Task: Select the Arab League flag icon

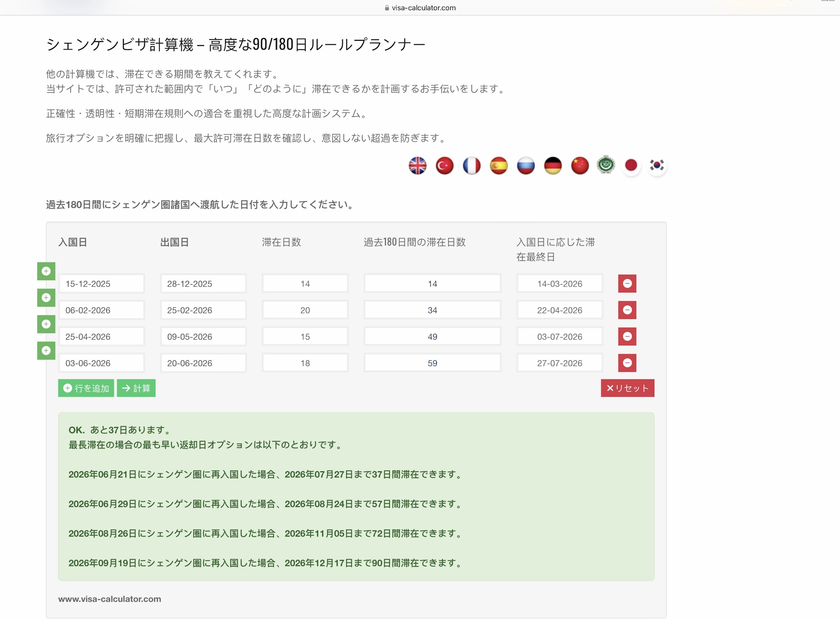Action: pos(606,165)
